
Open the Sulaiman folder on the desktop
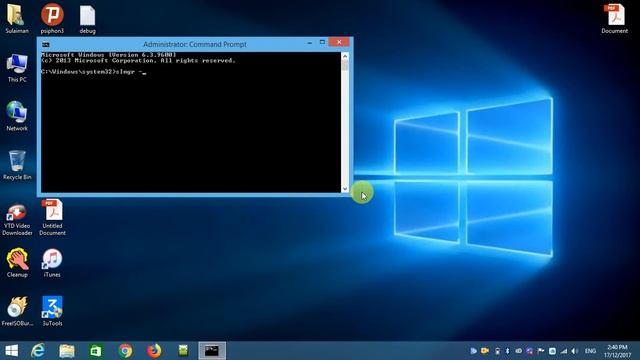point(16,18)
